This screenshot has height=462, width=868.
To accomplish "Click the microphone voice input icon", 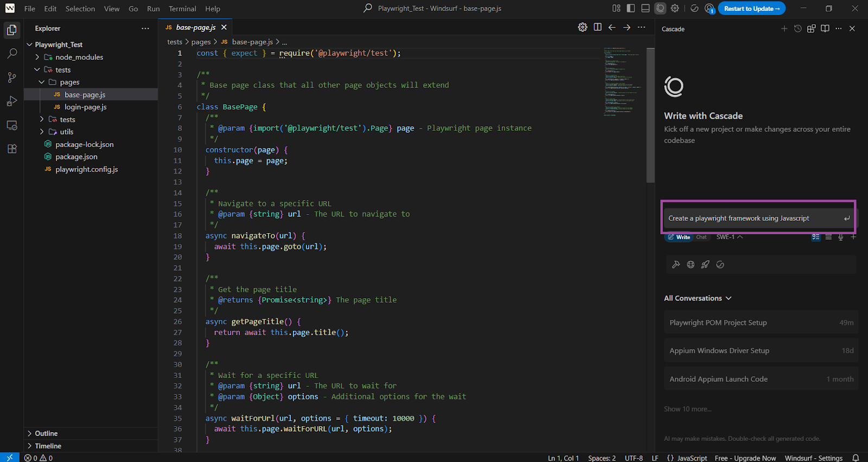I will coord(840,237).
